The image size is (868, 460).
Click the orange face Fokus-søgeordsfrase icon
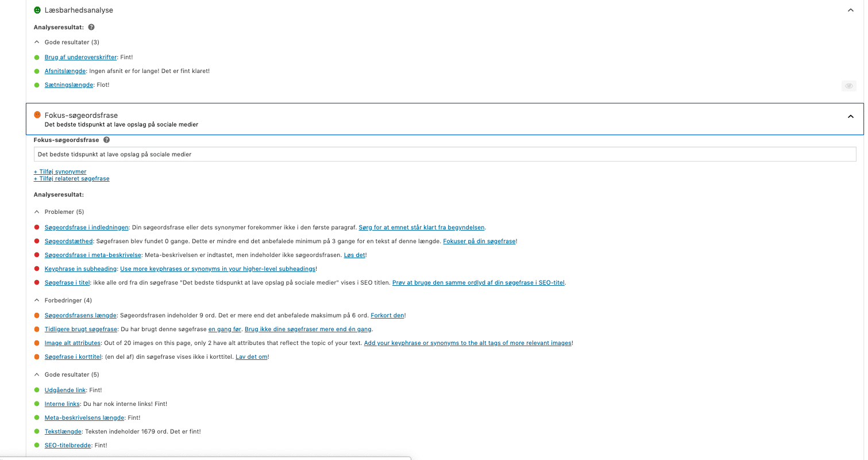37,115
